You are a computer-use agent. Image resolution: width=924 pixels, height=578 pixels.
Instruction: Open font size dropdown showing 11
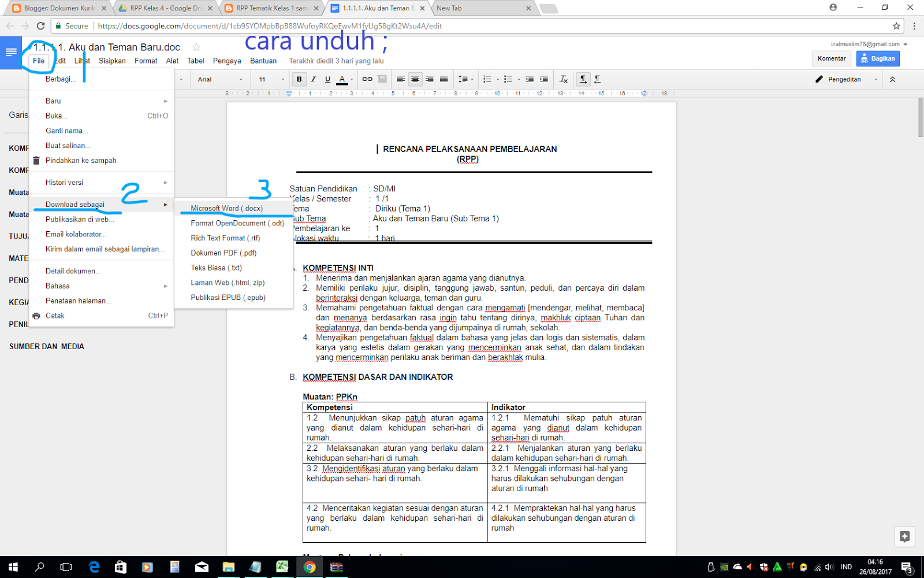click(x=271, y=79)
